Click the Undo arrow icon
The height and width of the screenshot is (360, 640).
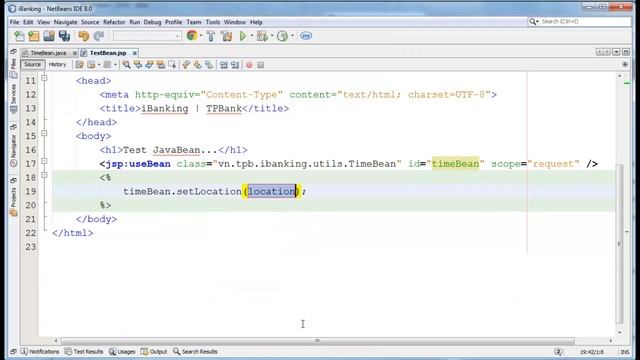(84, 36)
